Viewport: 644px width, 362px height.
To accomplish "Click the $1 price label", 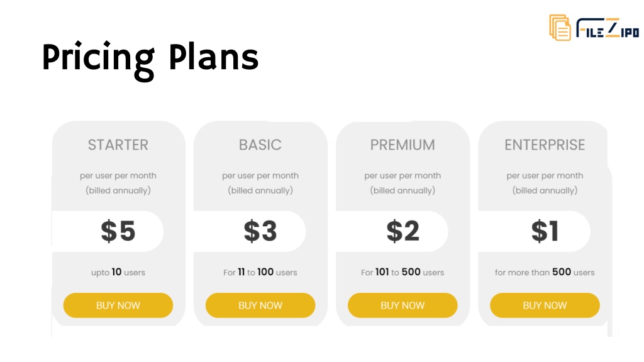I will point(545,231).
